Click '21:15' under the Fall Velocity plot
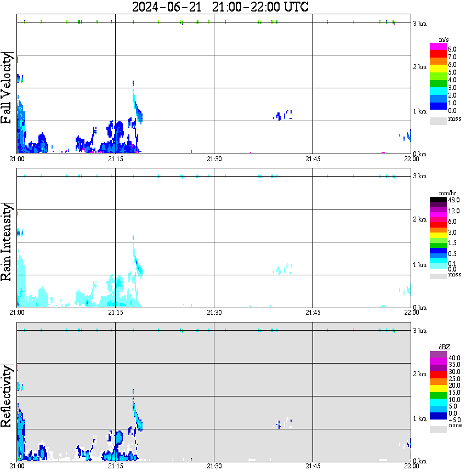The image size is (466, 476). tap(116, 159)
